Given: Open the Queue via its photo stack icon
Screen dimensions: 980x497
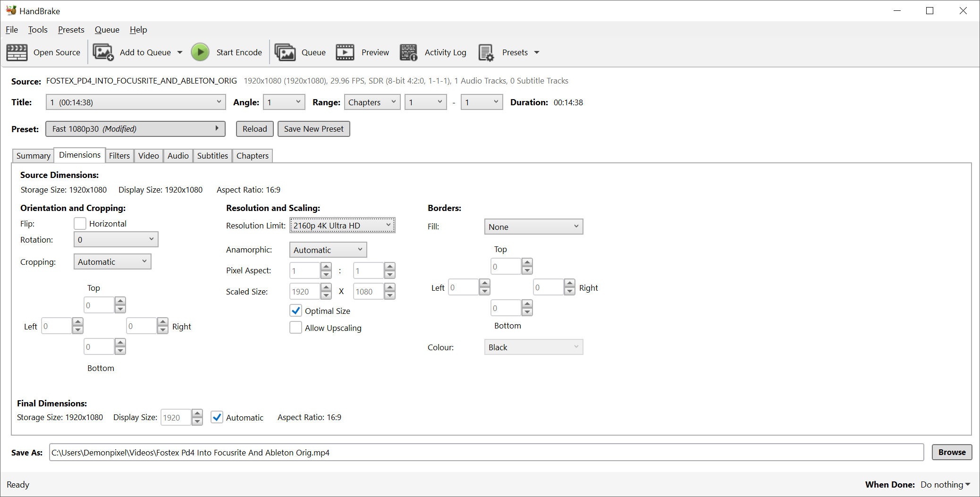Looking at the screenshot, I should (x=285, y=52).
